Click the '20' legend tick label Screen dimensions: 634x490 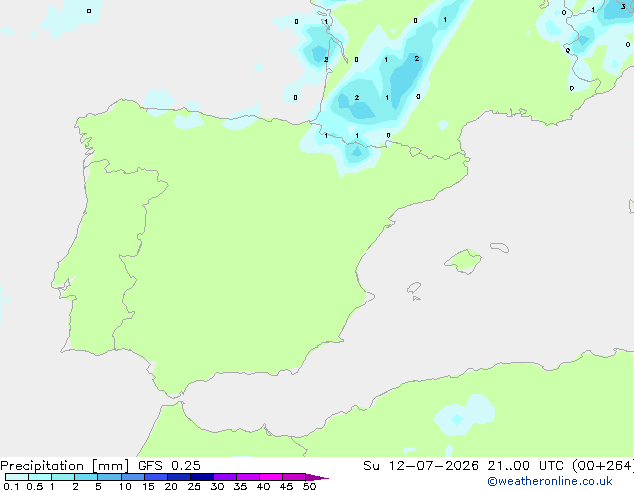[171, 486]
